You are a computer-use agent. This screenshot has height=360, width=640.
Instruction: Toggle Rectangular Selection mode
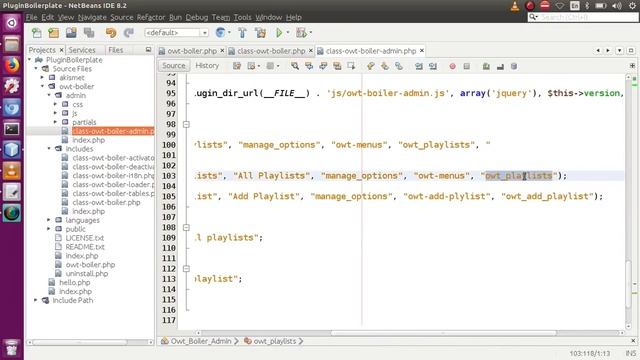click(x=351, y=66)
